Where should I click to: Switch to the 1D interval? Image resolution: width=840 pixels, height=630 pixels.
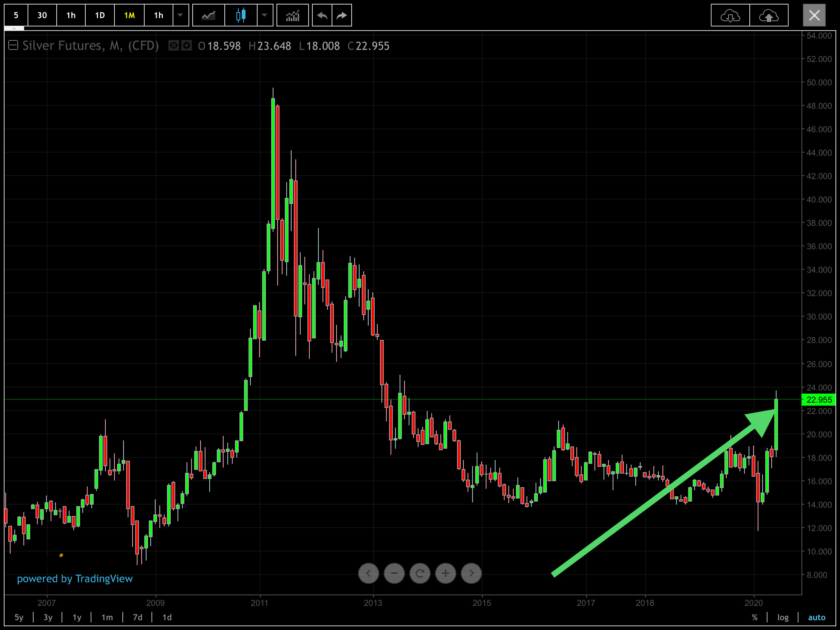point(99,15)
